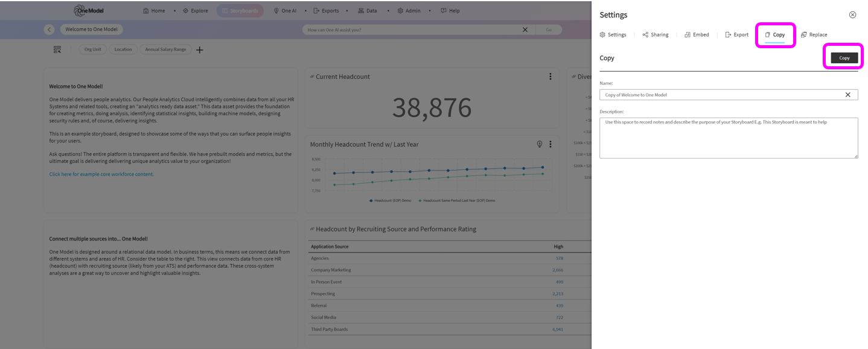Click the One Model logo

[88, 11]
